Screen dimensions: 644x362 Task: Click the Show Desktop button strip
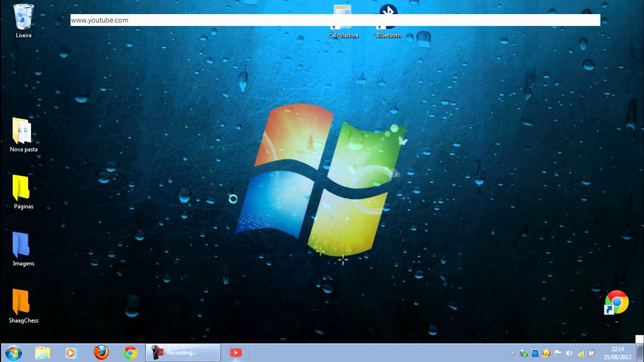(x=640, y=352)
